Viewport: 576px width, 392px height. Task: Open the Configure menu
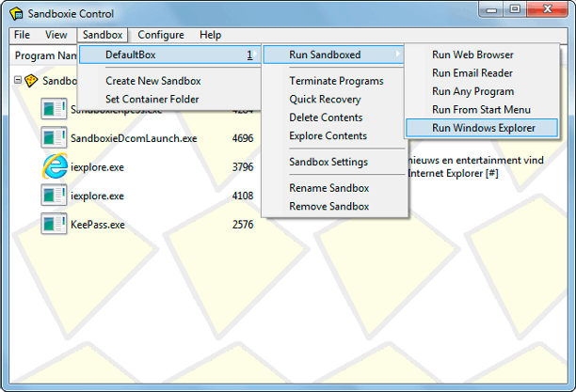click(161, 35)
